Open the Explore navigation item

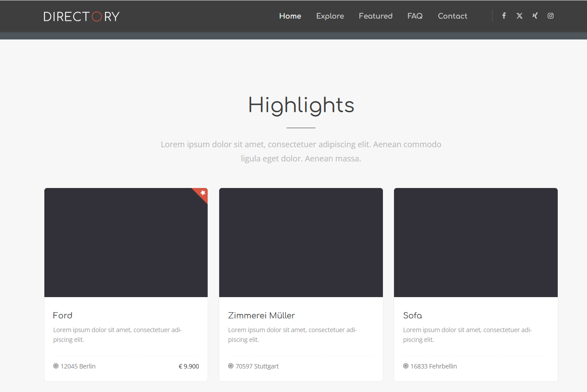pos(330,16)
